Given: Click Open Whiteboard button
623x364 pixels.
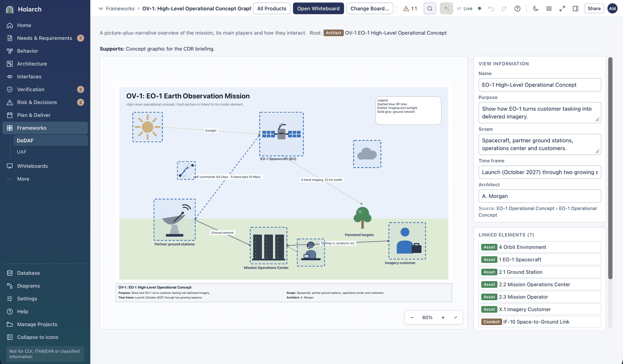Looking at the screenshot, I should coord(319,9).
